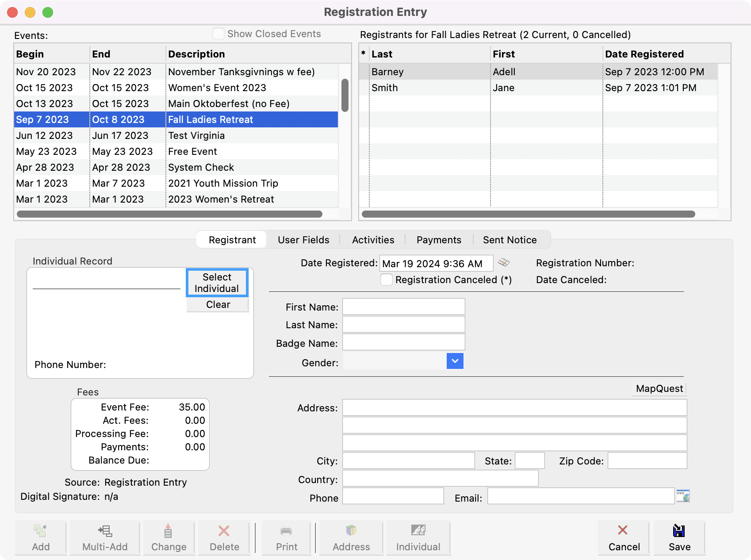Screen dimensions: 751x560
Task: Click the red Cancel X icon
Action: 623,530
